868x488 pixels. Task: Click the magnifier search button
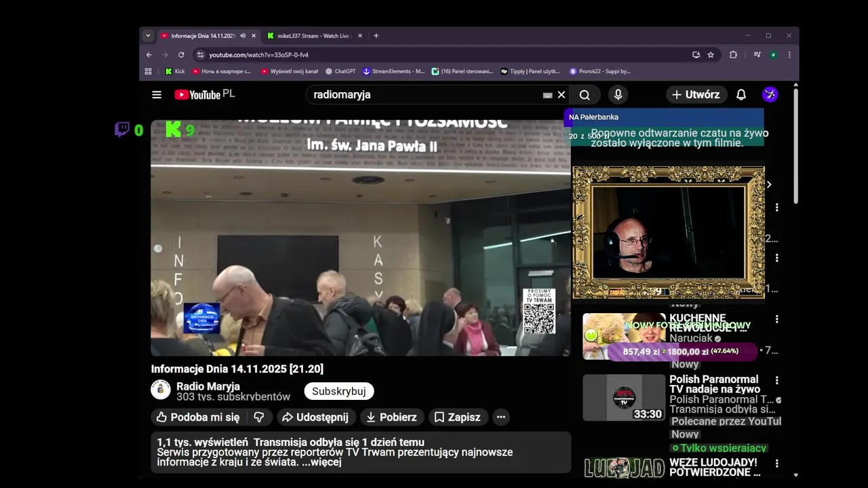coord(585,95)
